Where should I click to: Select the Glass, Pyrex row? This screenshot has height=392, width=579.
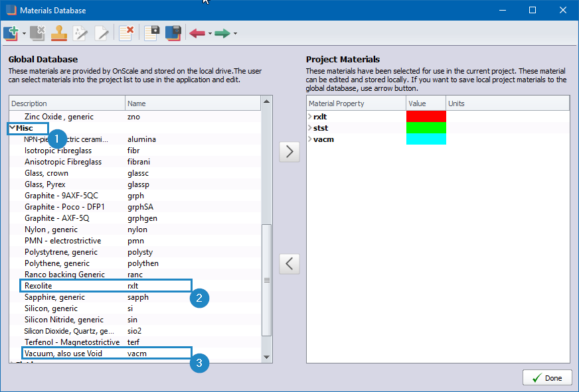click(x=135, y=184)
